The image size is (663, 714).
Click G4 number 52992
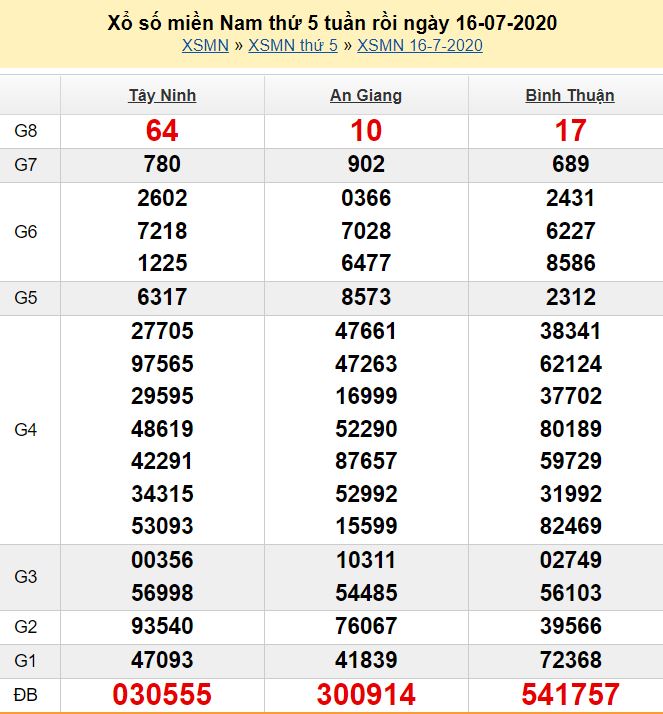tap(366, 494)
